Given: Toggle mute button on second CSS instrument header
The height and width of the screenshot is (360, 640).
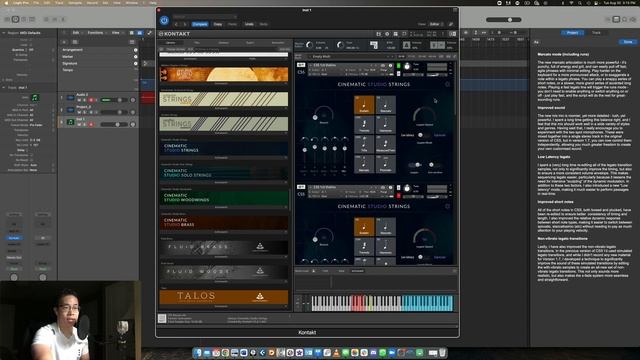Looking at the screenshot, I should click(399, 196).
